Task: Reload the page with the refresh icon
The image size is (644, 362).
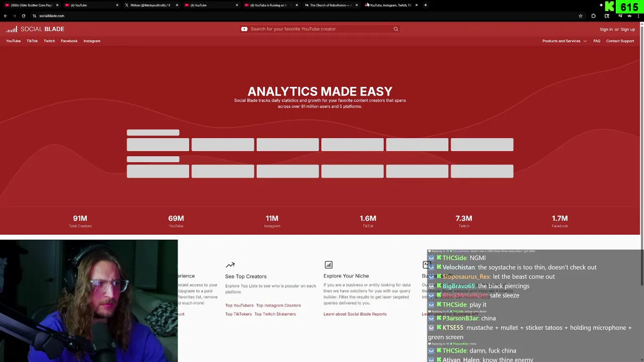Action: pos(23,16)
